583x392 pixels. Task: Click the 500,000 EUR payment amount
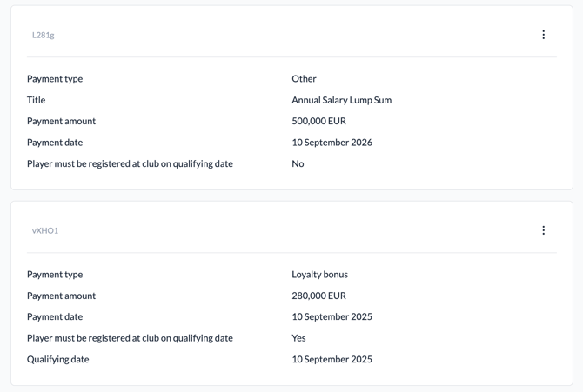[x=318, y=121]
